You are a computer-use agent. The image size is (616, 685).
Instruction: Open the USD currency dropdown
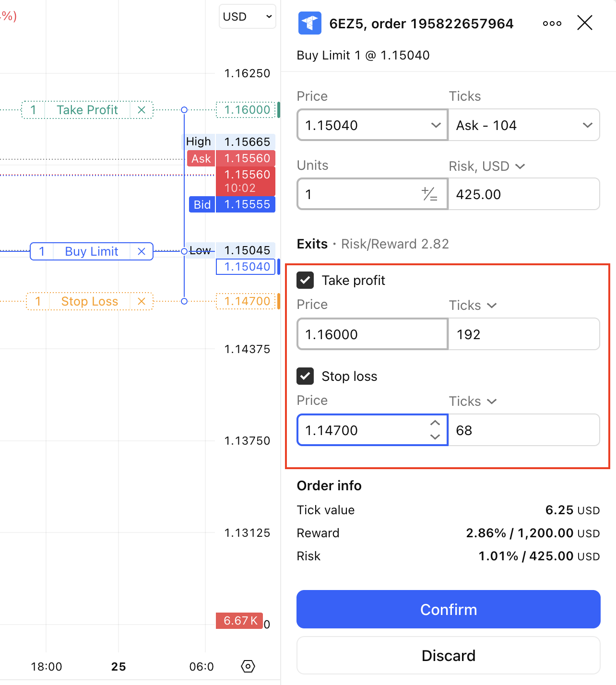tap(247, 17)
